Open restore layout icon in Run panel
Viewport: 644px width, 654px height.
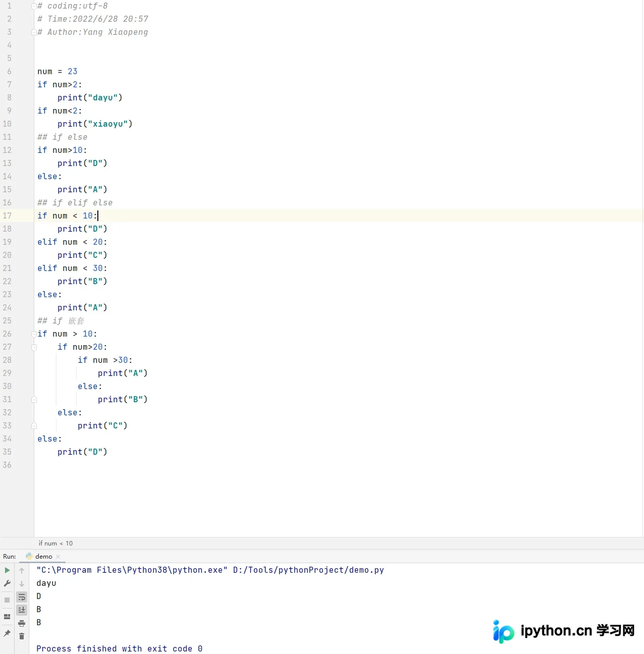[7, 617]
